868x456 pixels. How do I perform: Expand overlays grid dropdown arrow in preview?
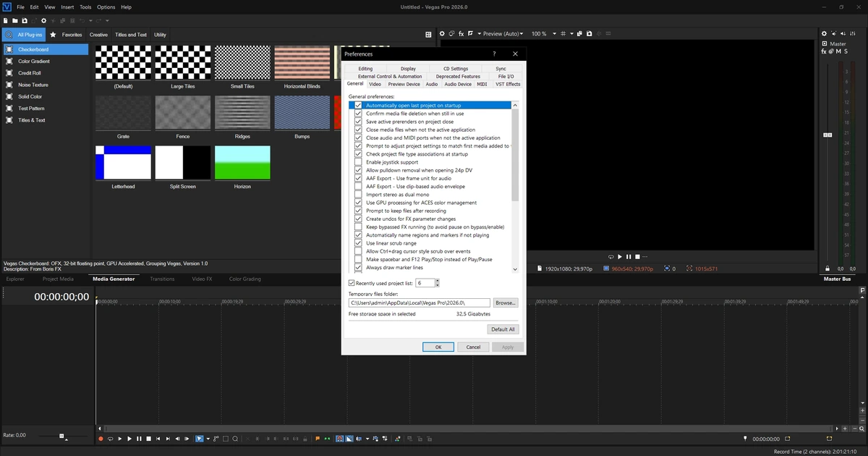click(571, 33)
